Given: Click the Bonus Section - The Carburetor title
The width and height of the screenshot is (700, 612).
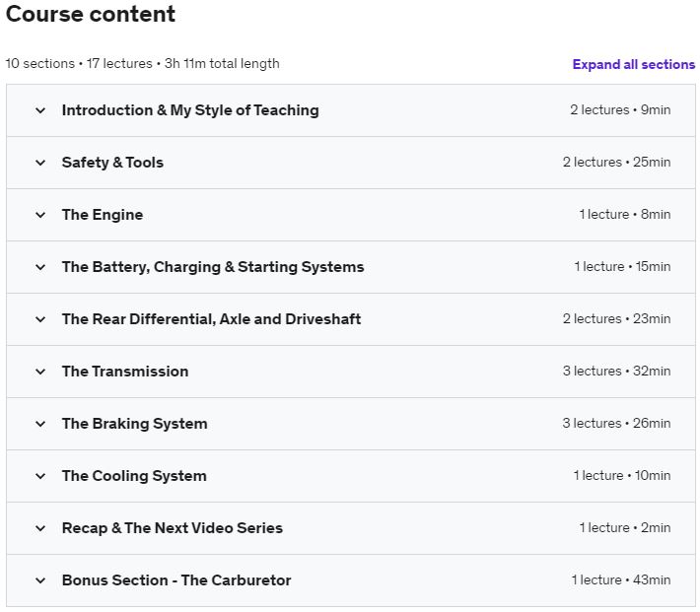Looking at the screenshot, I should 175,580.
